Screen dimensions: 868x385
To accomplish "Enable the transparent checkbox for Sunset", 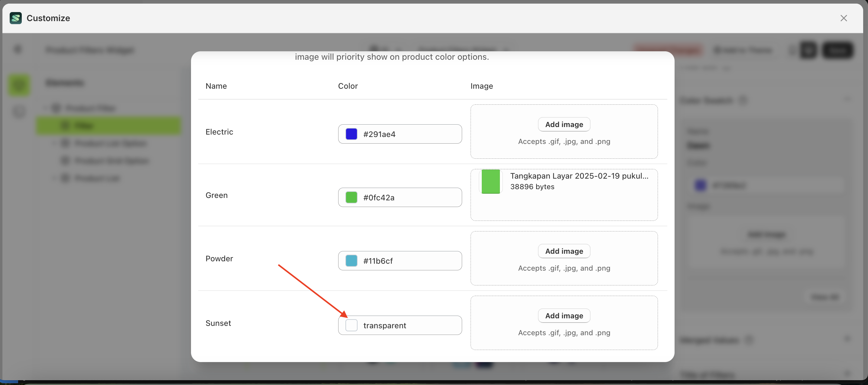I will [351, 325].
